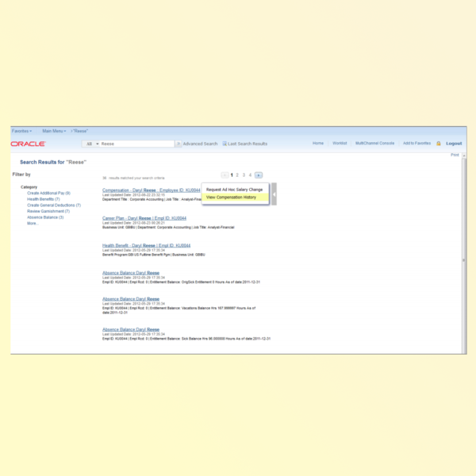Click into the Reese search field
This screenshot has width=476, height=476.
coord(135,144)
